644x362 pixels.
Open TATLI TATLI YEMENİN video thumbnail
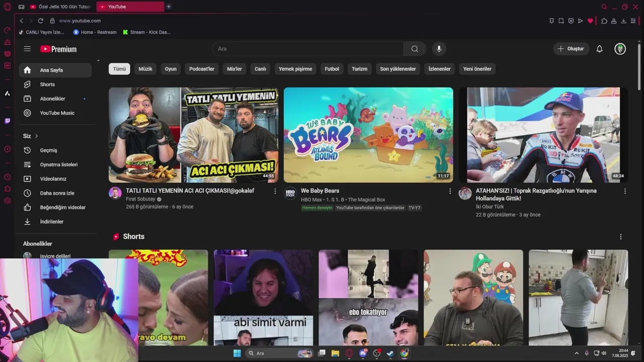point(193,135)
